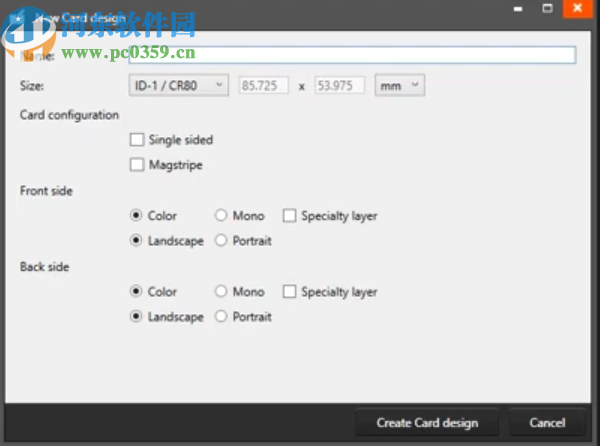Viewport: 600px width, 446px height.
Task: Select Mono for the Back side
Action: pyautogui.click(x=221, y=291)
